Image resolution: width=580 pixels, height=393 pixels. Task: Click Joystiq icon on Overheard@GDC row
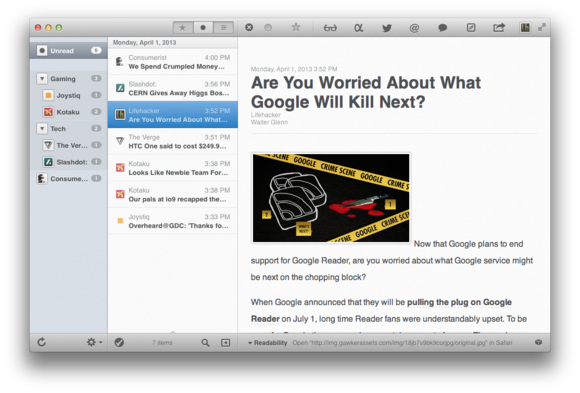click(120, 221)
